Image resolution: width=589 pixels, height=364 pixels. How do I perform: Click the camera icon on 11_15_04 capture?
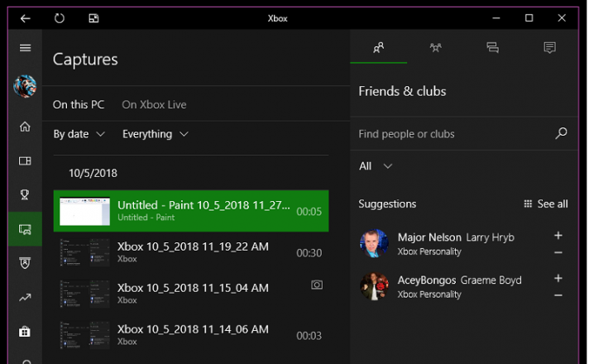pos(317,285)
